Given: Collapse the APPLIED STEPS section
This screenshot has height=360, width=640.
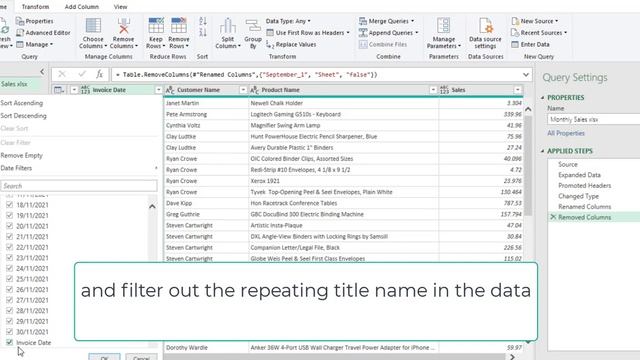Looking at the screenshot, I should 542,151.
